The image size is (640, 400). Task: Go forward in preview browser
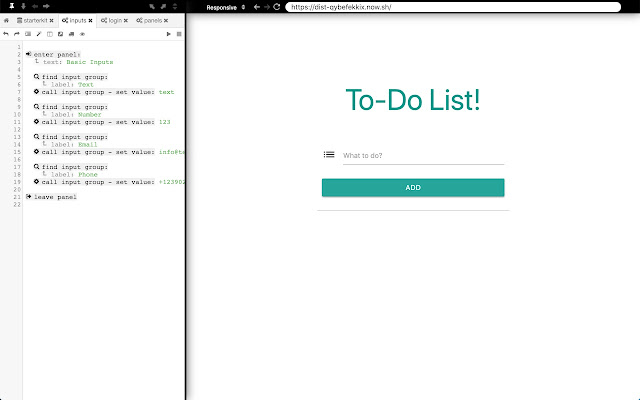pos(267,7)
